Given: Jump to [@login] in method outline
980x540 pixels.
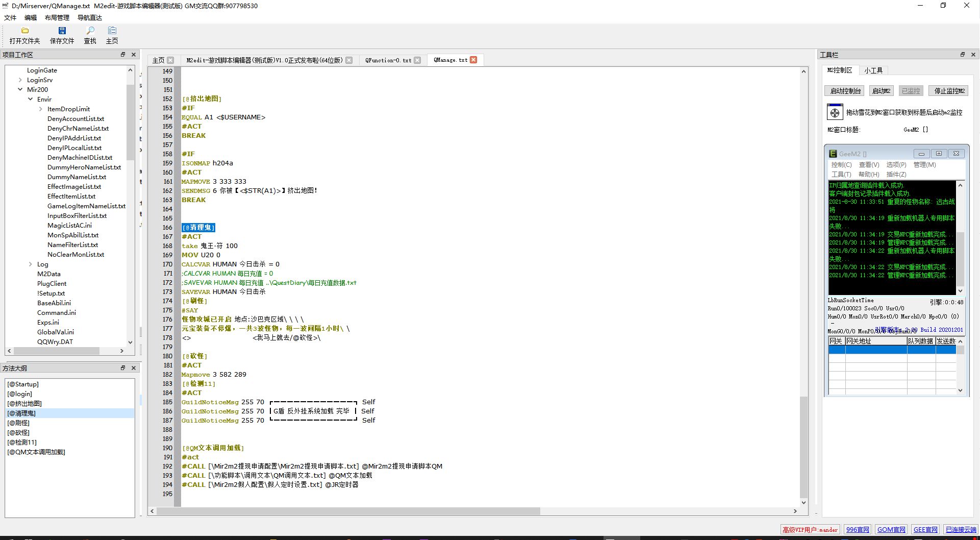Looking at the screenshot, I should pos(20,394).
